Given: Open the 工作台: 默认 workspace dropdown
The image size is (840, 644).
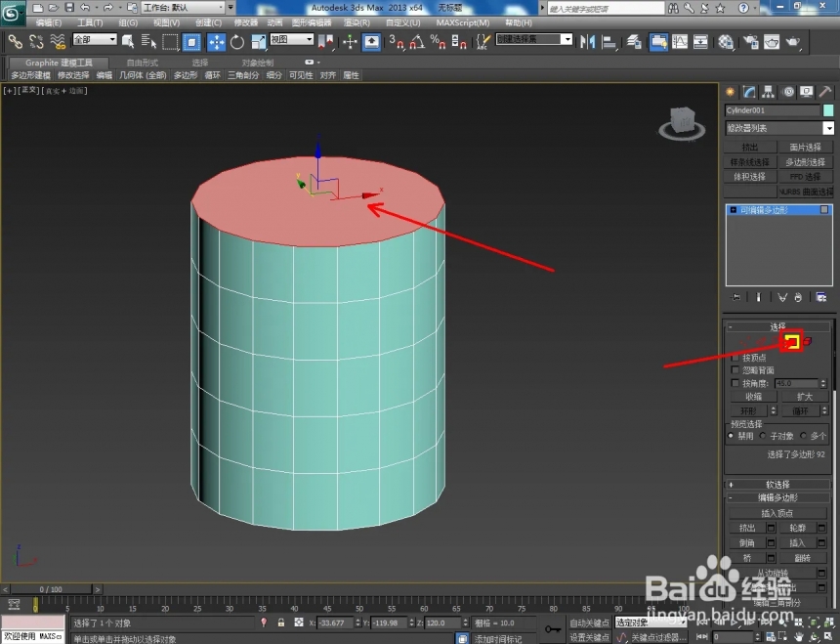Looking at the screenshot, I should point(185,8).
